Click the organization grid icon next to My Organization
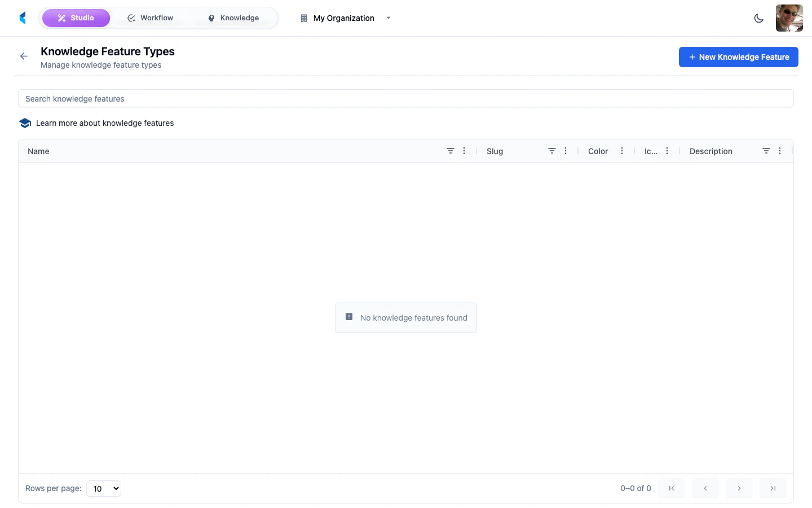 click(303, 17)
